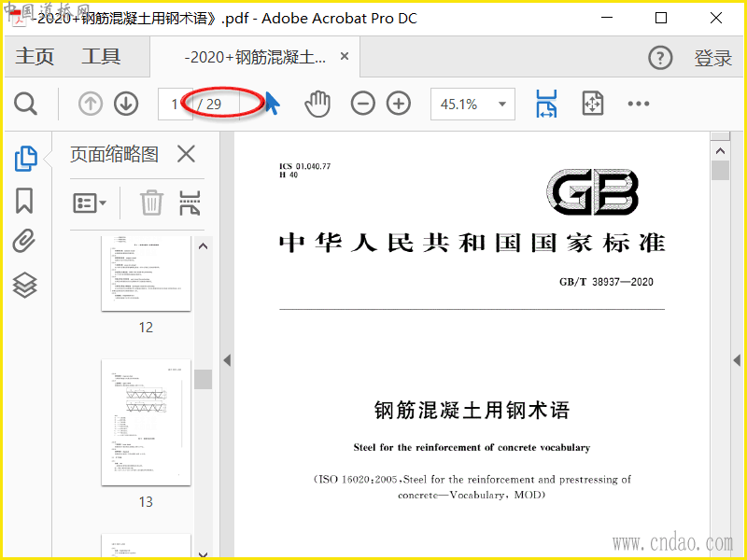Click the document vertical scrollbar thumb

(720, 170)
